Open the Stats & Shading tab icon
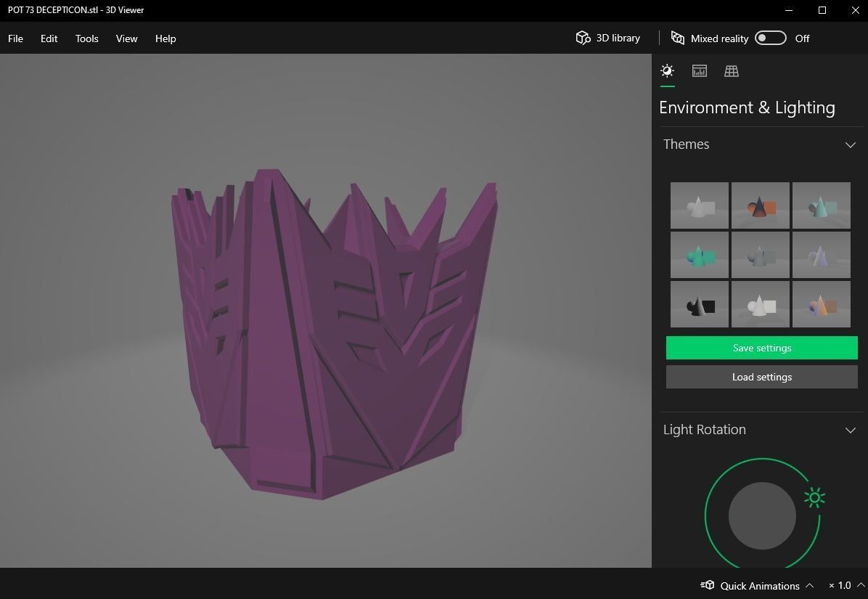This screenshot has width=868, height=599. coord(699,71)
